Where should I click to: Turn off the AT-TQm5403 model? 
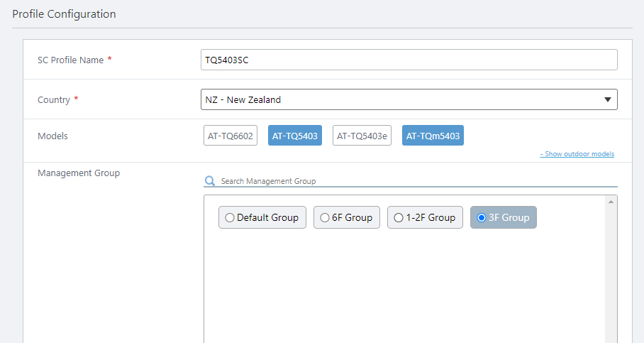433,136
